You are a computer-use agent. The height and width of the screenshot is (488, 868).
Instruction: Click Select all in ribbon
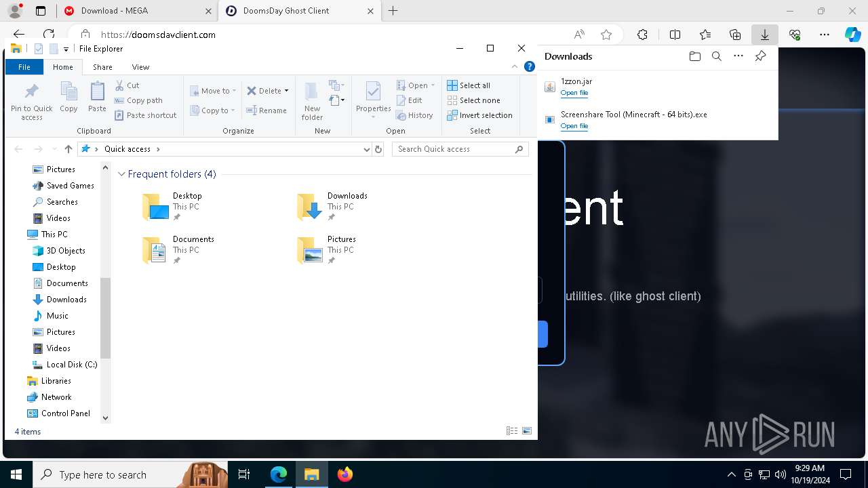point(469,85)
